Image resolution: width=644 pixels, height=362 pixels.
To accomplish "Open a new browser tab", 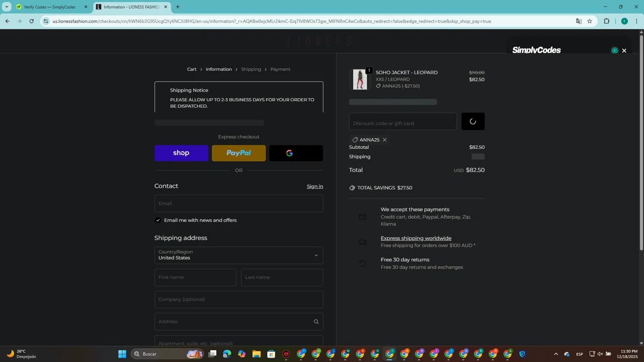I will click(x=178, y=7).
